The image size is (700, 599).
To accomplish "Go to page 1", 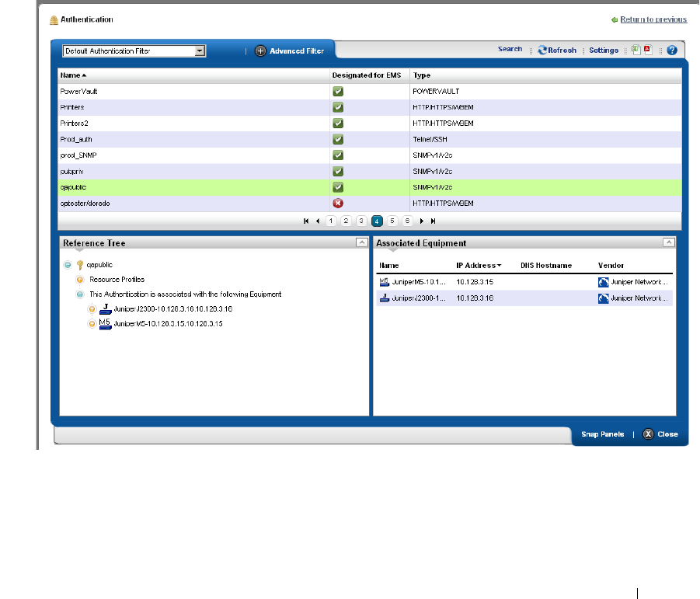I will coord(331,221).
